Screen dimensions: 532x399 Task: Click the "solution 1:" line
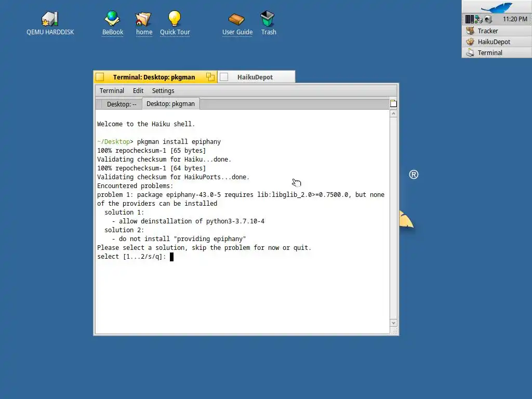(x=124, y=212)
